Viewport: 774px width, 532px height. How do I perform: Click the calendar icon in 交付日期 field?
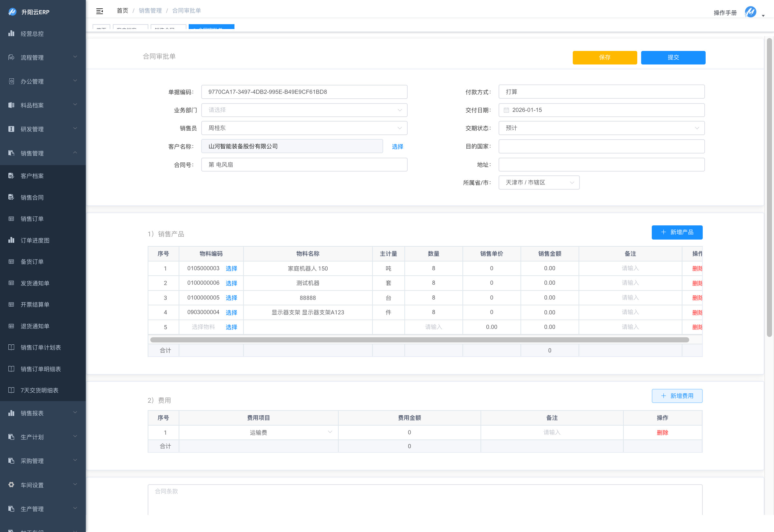pyautogui.click(x=506, y=110)
